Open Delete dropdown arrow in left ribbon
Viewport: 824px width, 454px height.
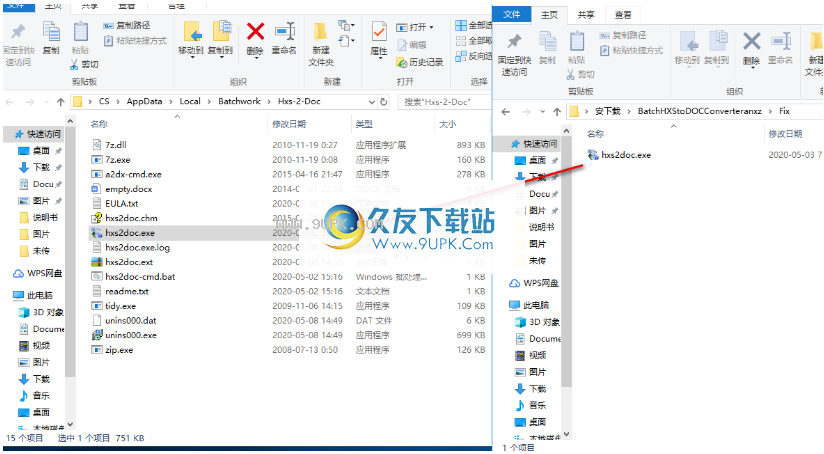[255, 57]
